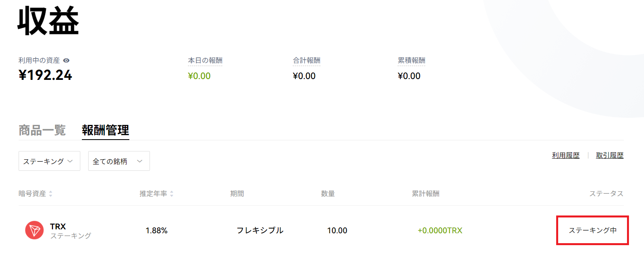Click the 1.88% estimated annual rate
The image size is (644, 257).
tap(157, 231)
